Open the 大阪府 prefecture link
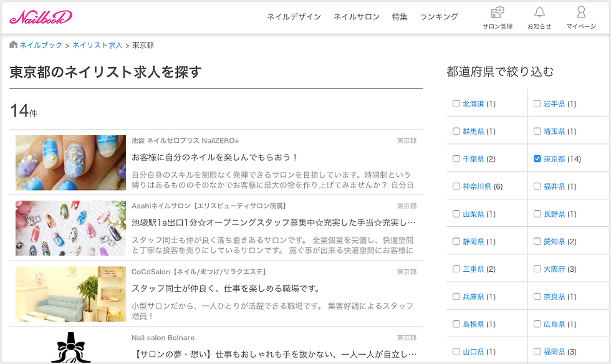The width and height of the screenshot is (611, 364). coord(554,269)
